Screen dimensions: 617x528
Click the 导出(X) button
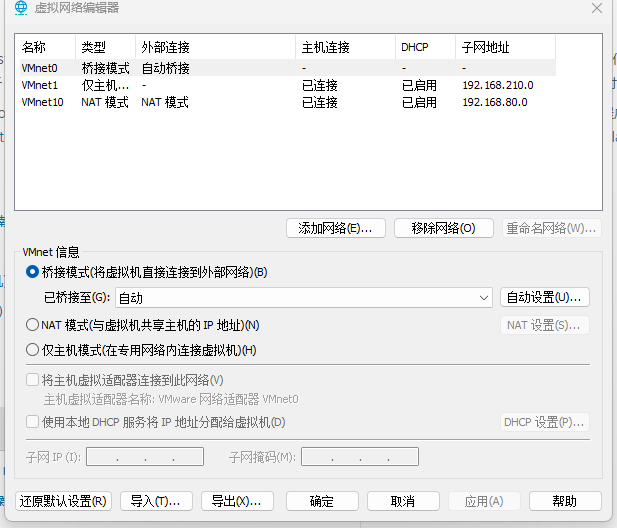point(237,501)
